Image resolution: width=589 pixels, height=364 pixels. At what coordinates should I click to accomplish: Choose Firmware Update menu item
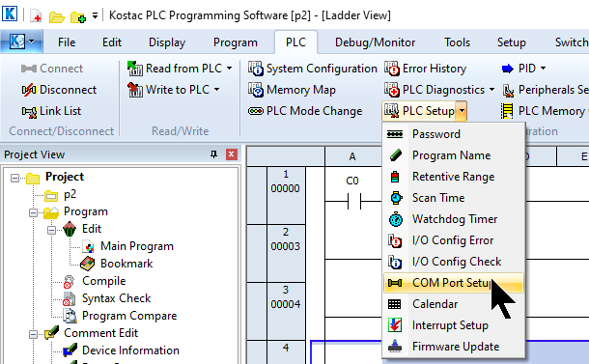click(453, 347)
